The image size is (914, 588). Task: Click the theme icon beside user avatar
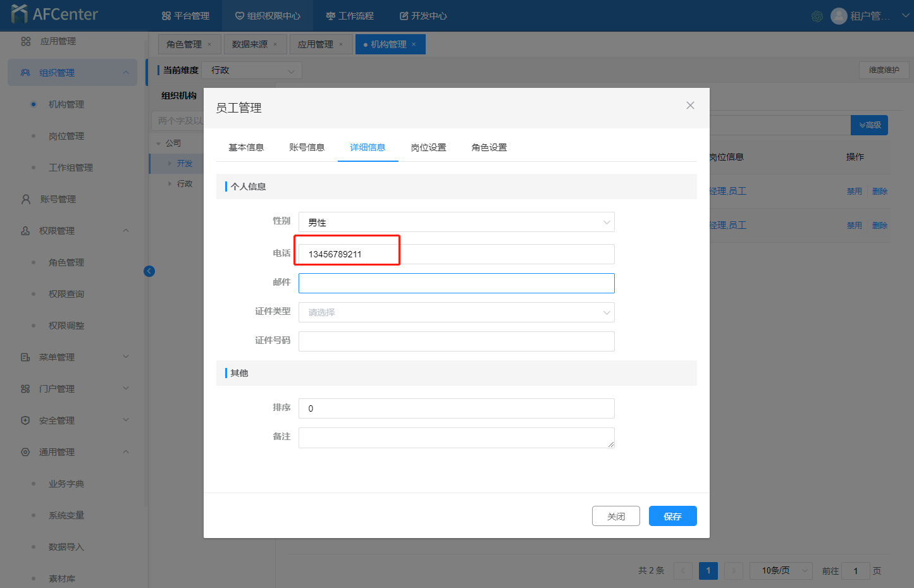click(817, 16)
